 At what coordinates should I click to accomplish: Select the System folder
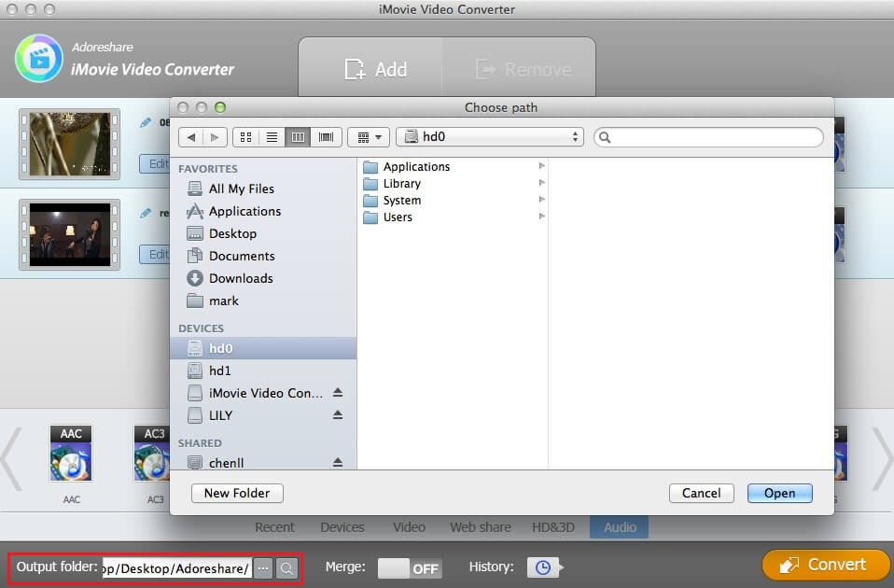click(454, 200)
